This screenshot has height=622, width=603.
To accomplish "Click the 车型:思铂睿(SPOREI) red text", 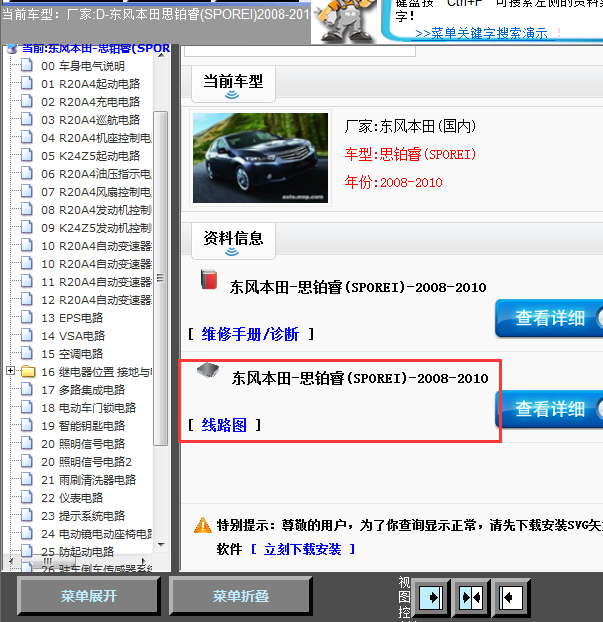I will (x=410, y=154).
